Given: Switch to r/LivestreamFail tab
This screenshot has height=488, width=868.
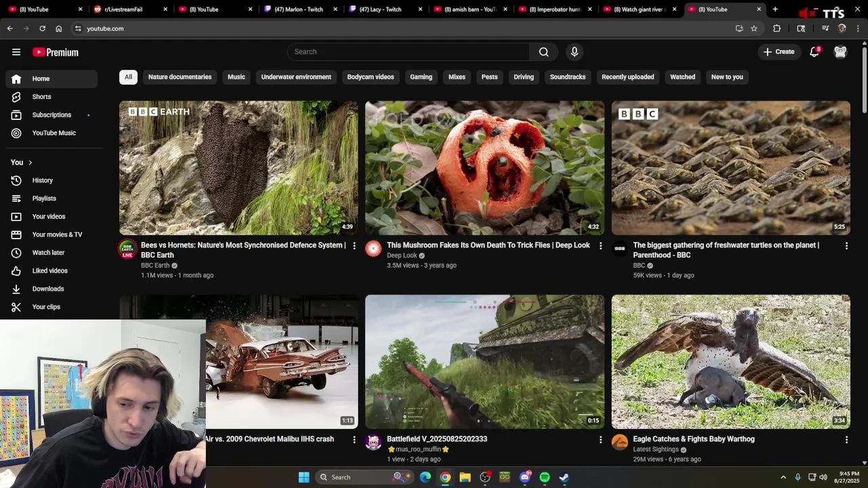Looking at the screenshot, I should click(130, 9).
